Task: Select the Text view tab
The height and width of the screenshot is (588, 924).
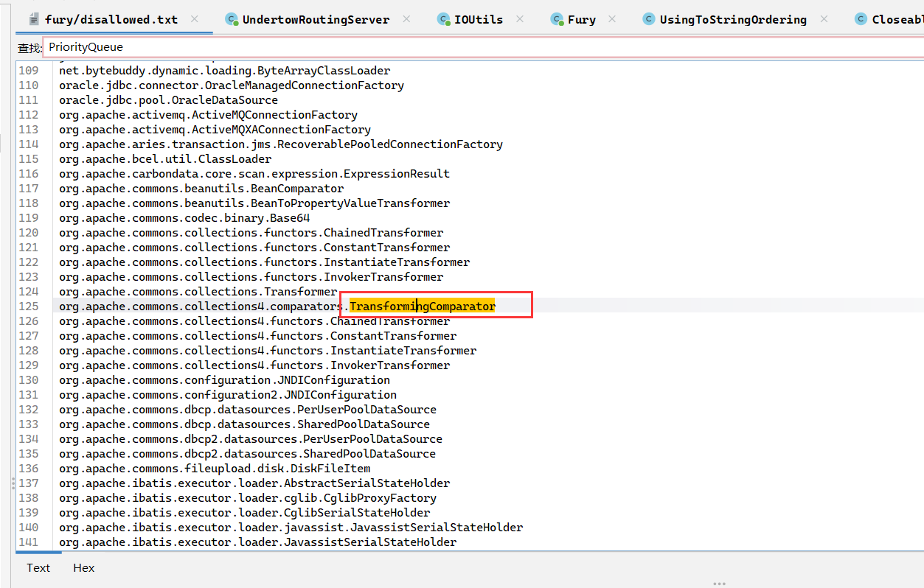Action: pyautogui.click(x=38, y=568)
